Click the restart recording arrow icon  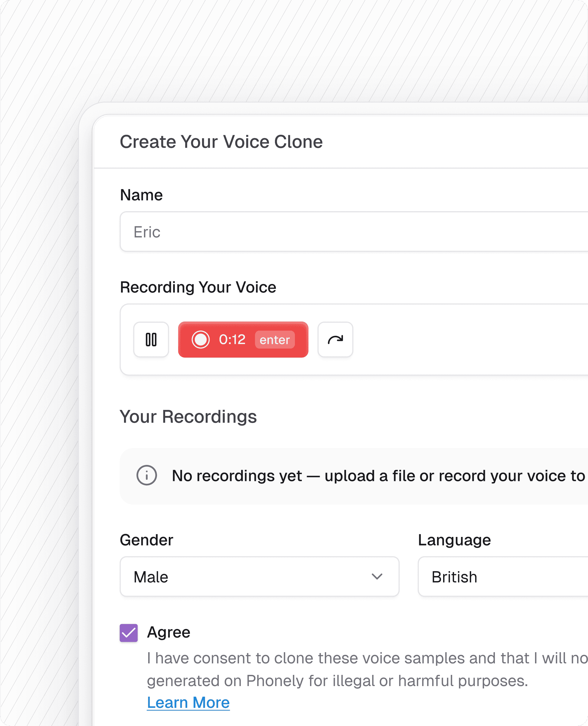[335, 339]
